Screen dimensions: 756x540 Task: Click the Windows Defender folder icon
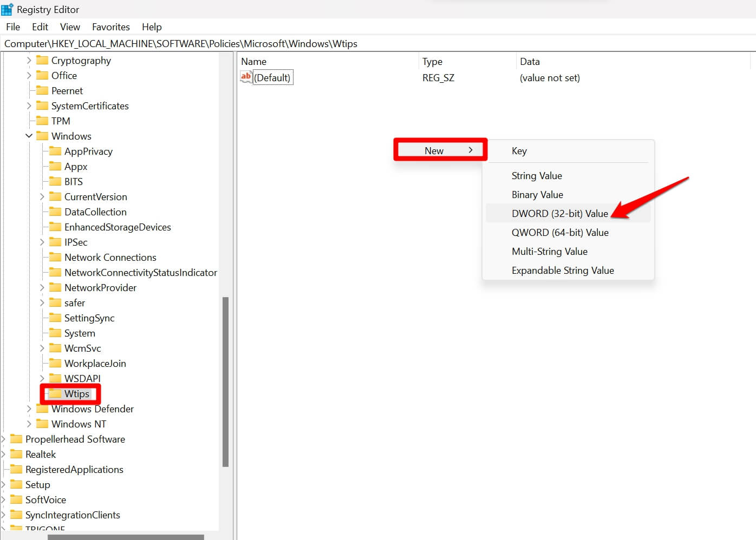coord(42,409)
